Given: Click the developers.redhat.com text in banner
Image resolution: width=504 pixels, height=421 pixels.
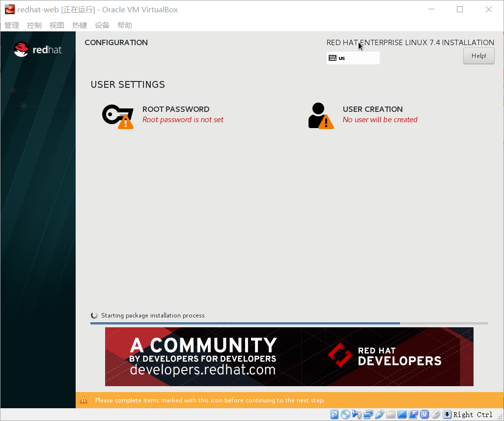Looking at the screenshot, I should (x=203, y=369).
